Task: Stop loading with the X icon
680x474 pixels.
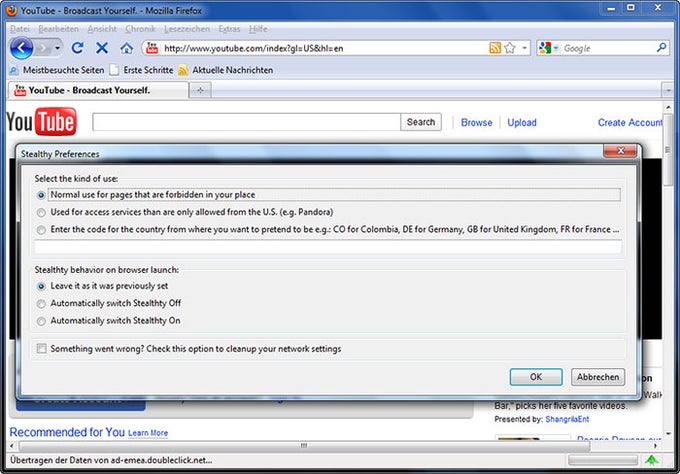Action: pyautogui.click(x=102, y=48)
